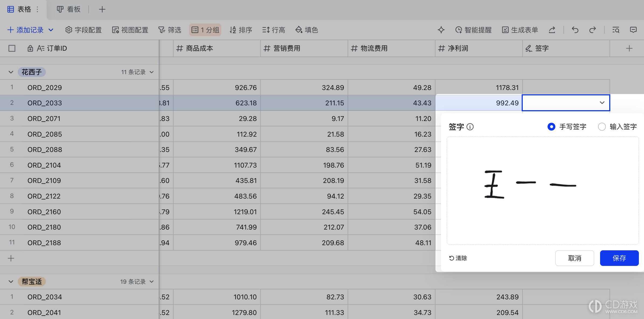Switch to the 看板 view tab
644x319 pixels.
(x=68, y=9)
